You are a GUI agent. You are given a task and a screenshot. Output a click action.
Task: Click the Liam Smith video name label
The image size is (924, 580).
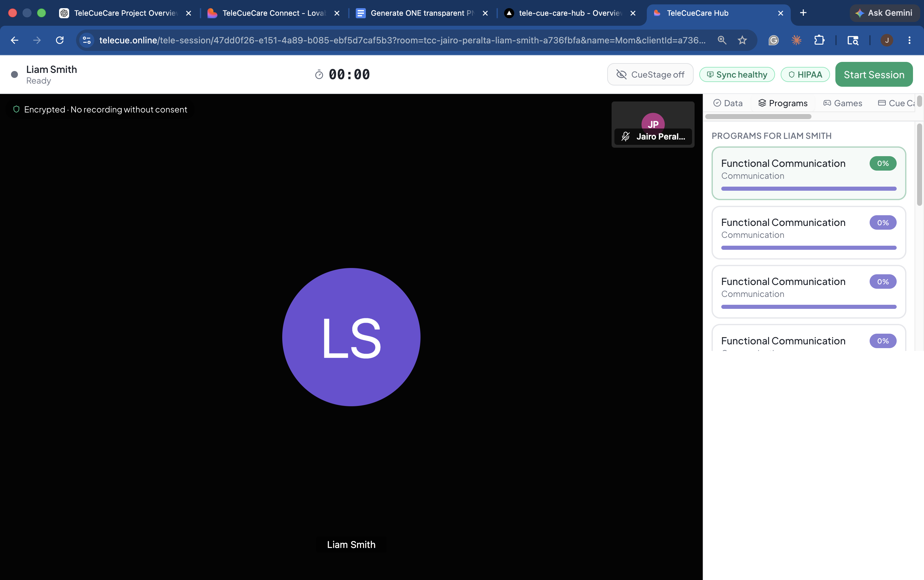coord(351,544)
